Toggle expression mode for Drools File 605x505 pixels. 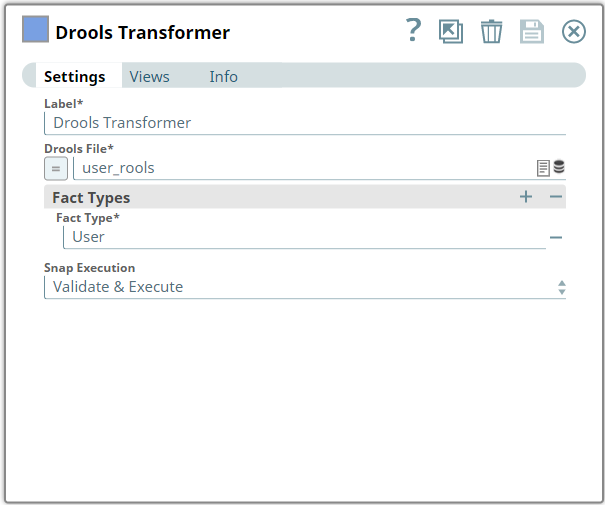pos(56,169)
